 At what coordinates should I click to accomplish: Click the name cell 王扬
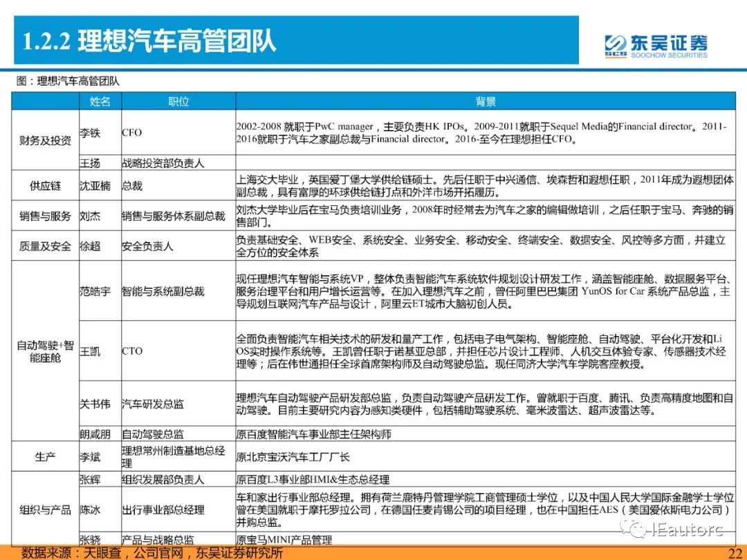tap(100, 163)
